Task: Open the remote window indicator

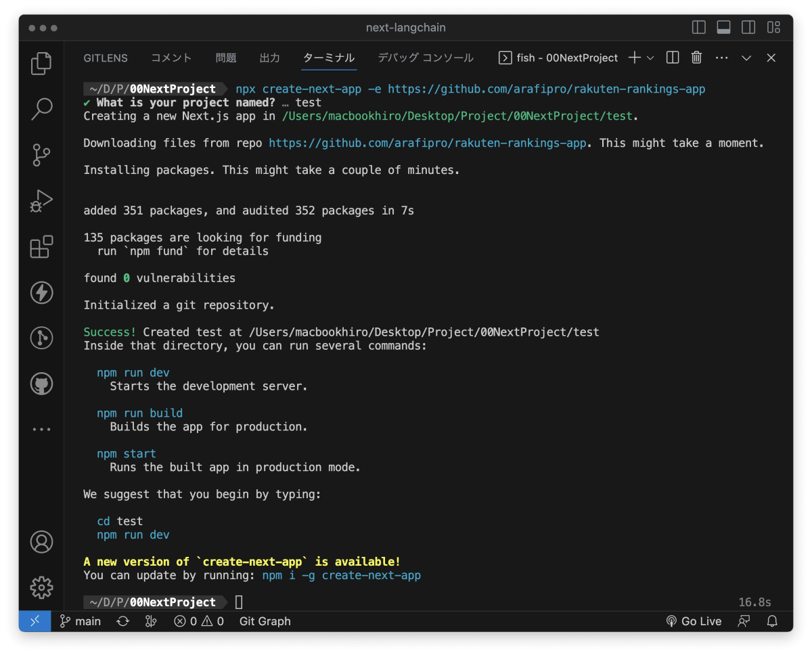Action: click(x=35, y=621)
